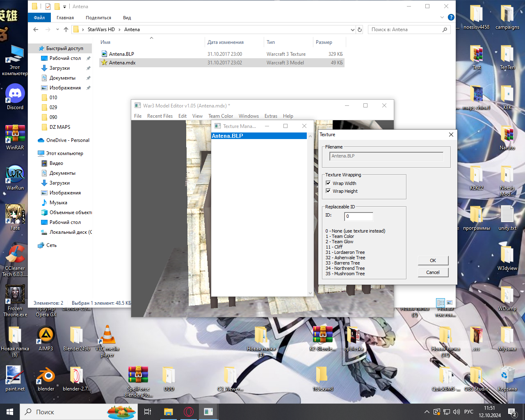Expand the Explorer address bar history dropdown
Viewport: 525px width, 420px height.
(x=353, y=30)
